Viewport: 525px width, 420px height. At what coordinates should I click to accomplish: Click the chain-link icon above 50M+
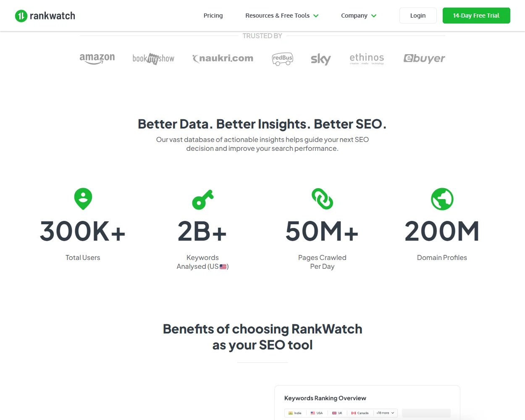pos(322,198)
